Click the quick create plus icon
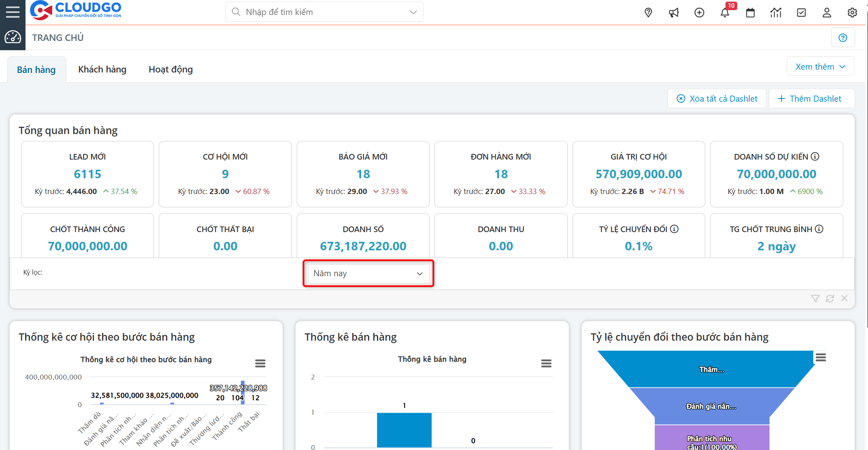The width and height of the screenshot is (868, 450). [x=699, y=13]
